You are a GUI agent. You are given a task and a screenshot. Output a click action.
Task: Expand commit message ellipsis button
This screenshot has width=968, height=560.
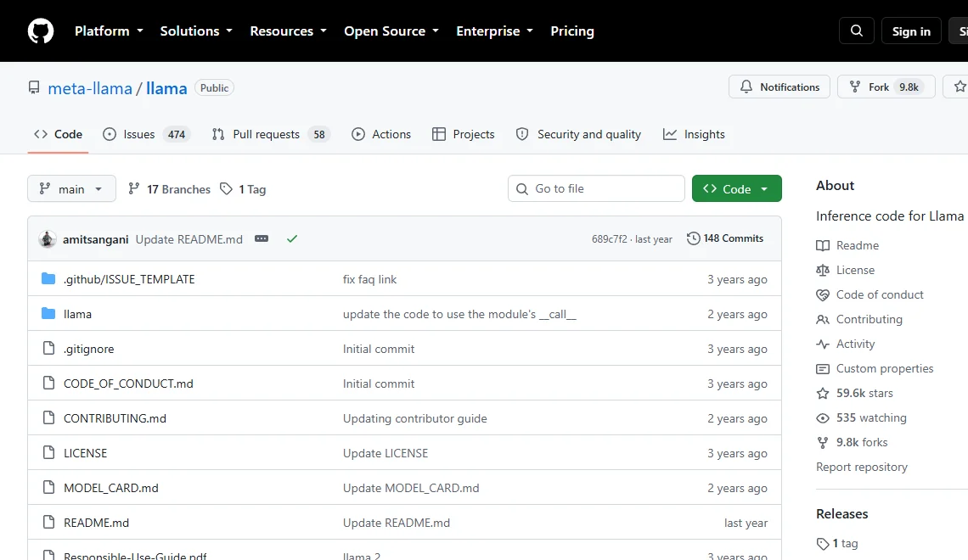[x=262, y=238]
